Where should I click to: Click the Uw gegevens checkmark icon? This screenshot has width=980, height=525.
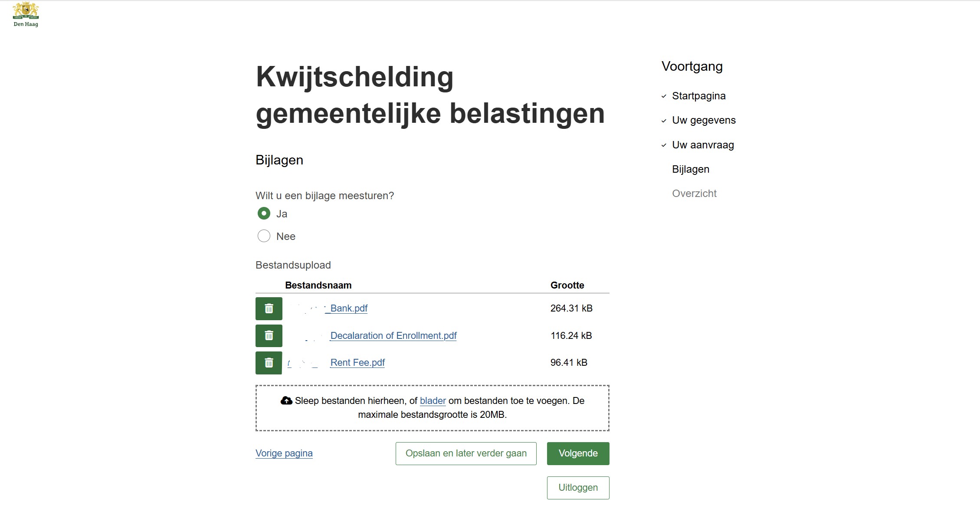[x=664, y=121]
